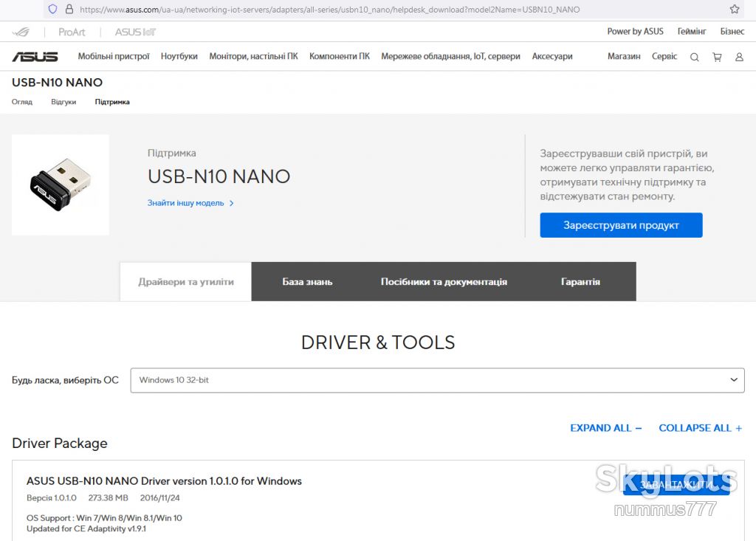Open the shopping cart
The height and width of the screenshot is (541, 756).
click(x=717, y=57)
